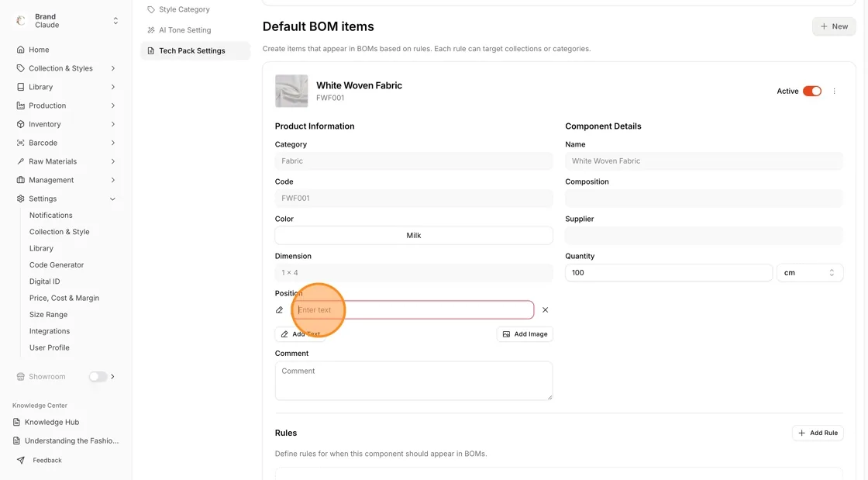Click the White Woven Fabric thumbnail
Image resolution: width=868 pixels, height=480 pixels.
tap(291, 91)
